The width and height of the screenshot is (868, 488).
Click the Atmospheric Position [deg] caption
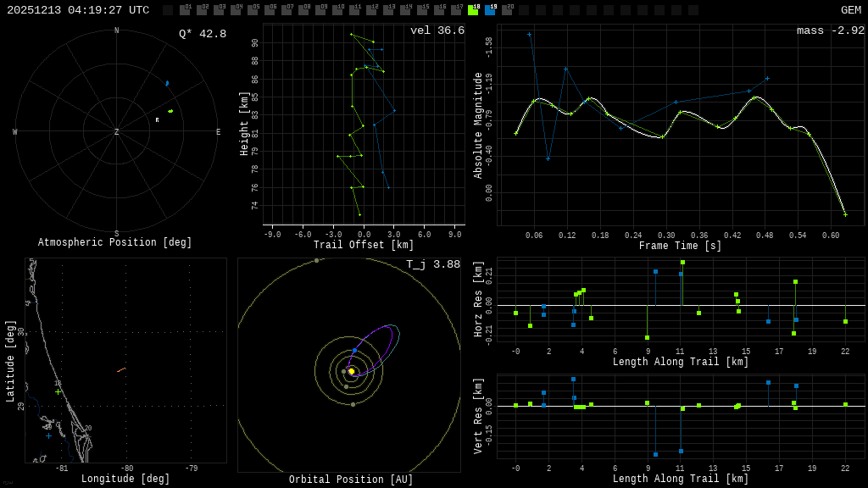[114, 242]
